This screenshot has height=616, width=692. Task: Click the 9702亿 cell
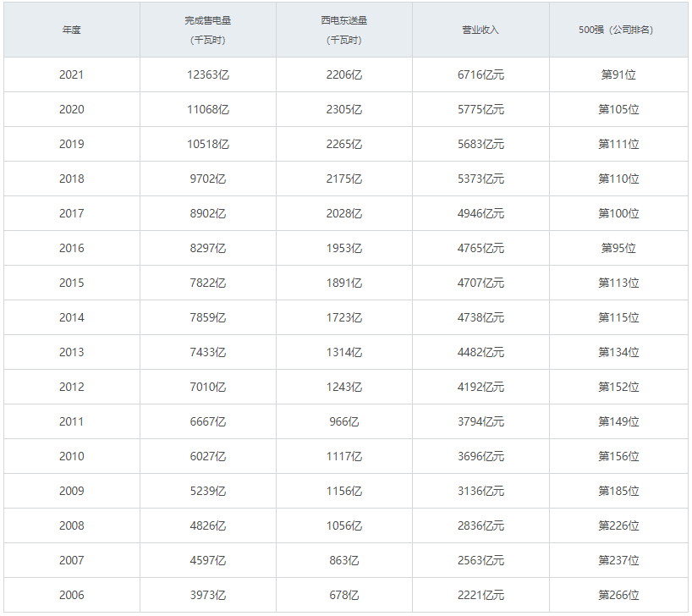point(208,179)
